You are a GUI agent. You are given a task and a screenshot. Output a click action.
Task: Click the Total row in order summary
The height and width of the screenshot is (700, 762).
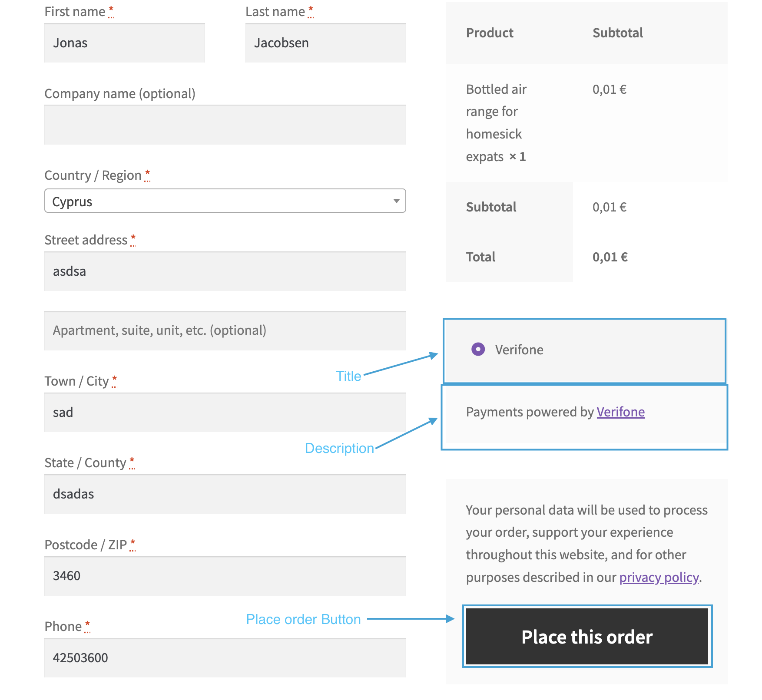(x=480, y=257)
